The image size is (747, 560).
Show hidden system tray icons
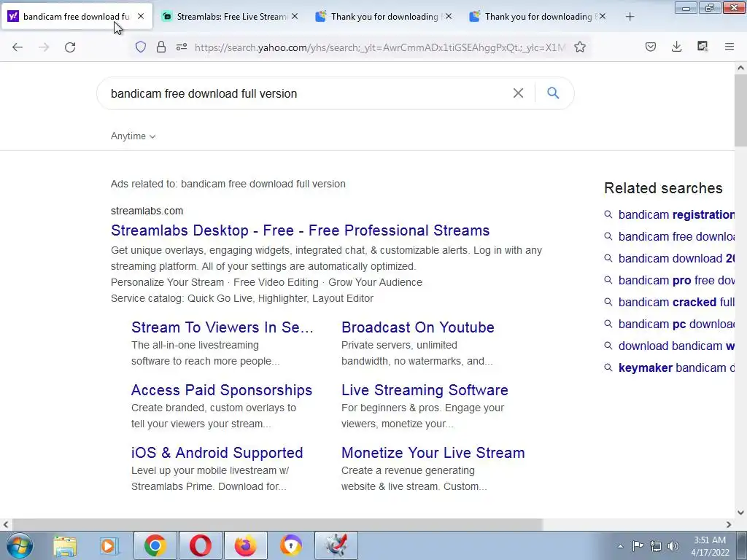tap(620, 546)
